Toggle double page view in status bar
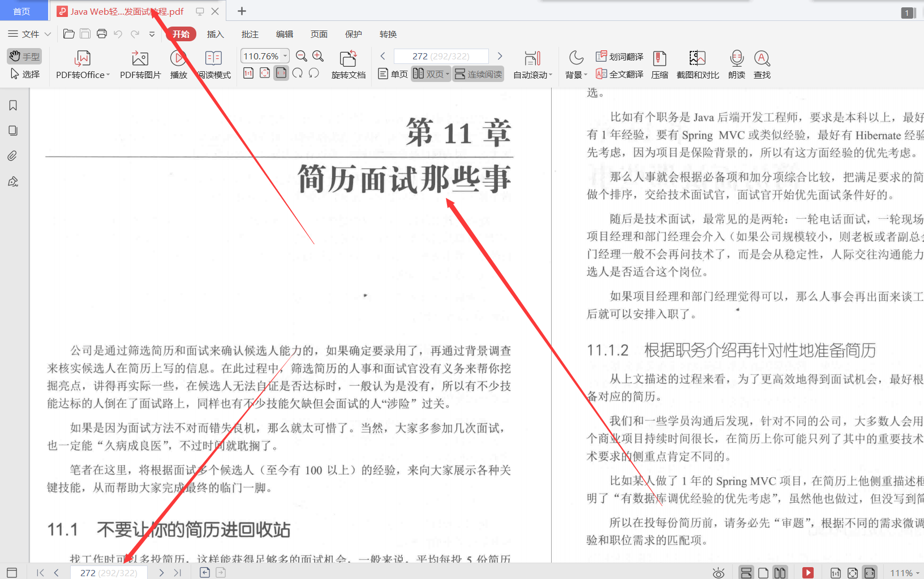This screenshot has width=924, height=579. (x=780, y=573)
